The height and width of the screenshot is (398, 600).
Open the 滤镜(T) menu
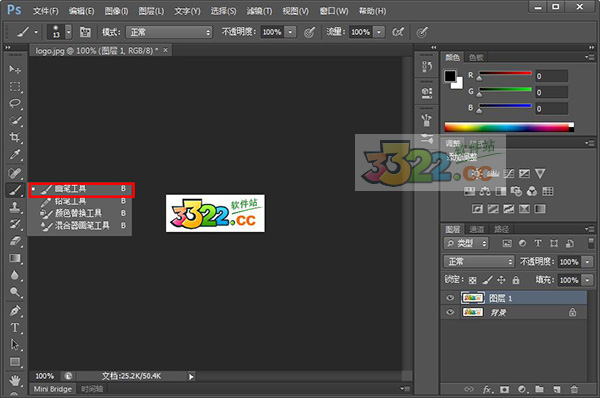[x=259, y=11]
